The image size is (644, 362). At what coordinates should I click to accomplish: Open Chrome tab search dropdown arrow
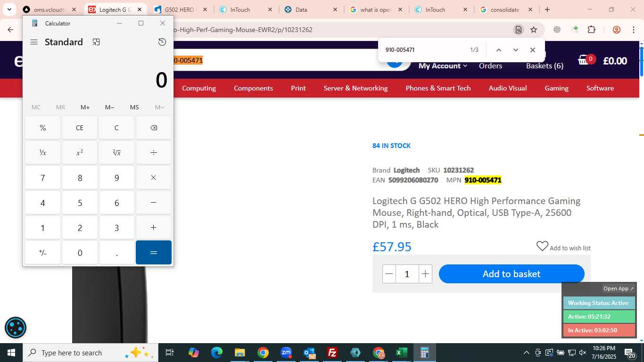coord(9,9)
